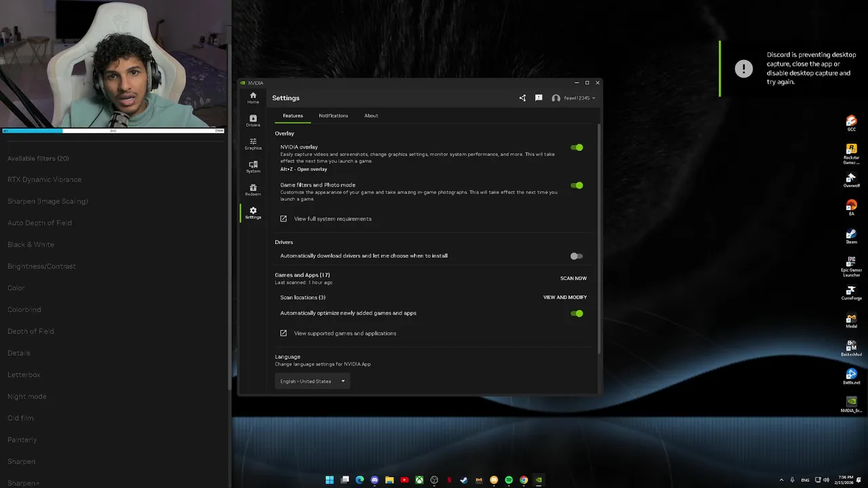Select the Old film filter
The width and height of the screenshot is (868, 488).
pos(20,418)
